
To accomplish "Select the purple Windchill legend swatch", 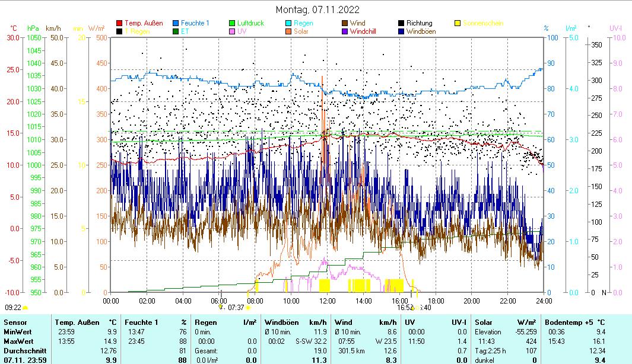I will [345, 31].
